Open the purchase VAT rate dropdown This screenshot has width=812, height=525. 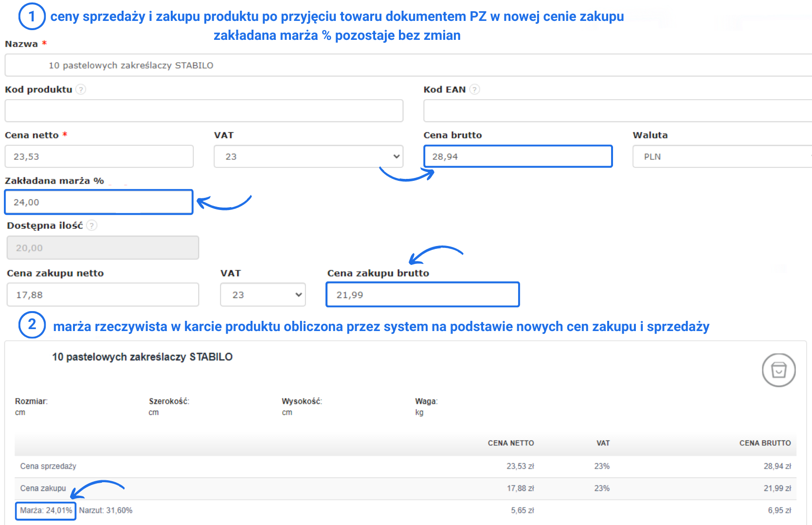click(x=263, y=295)
